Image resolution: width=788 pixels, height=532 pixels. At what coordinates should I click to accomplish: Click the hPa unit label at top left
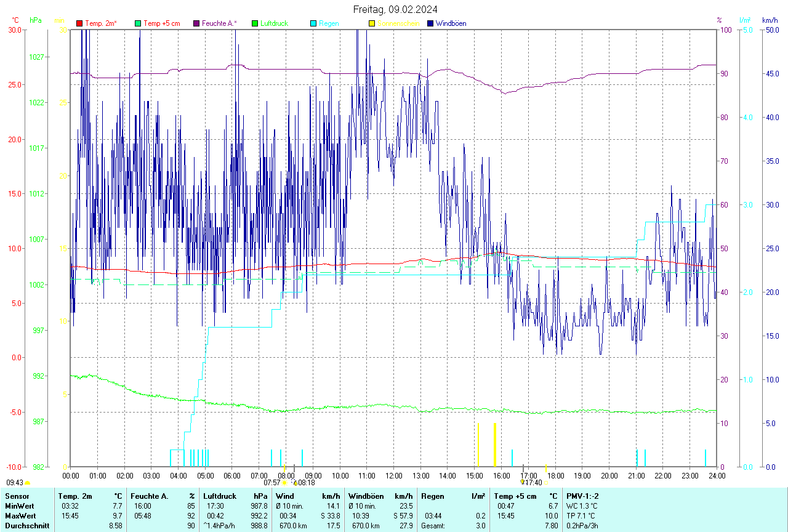[36, 20]
